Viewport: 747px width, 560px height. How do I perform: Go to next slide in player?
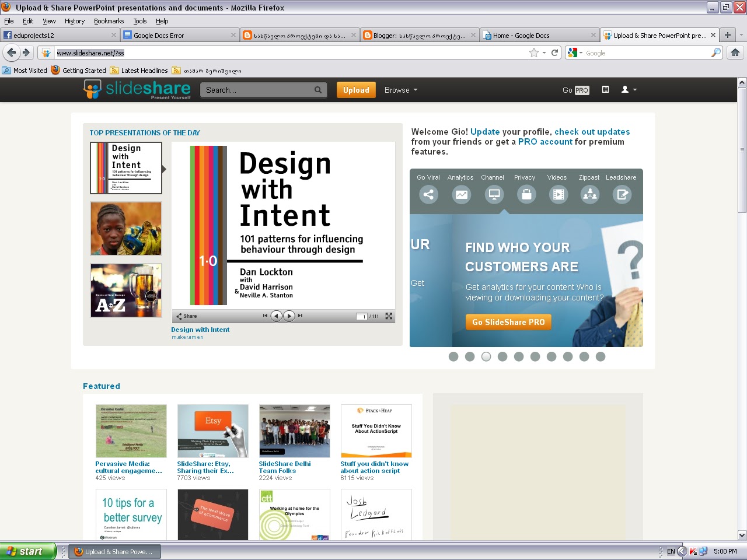pos(289,316)
